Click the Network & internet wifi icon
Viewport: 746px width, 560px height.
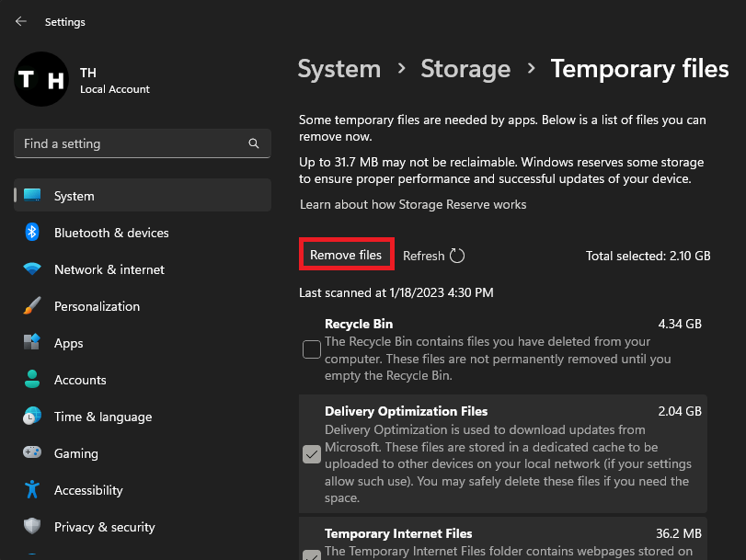click(32, 269)
